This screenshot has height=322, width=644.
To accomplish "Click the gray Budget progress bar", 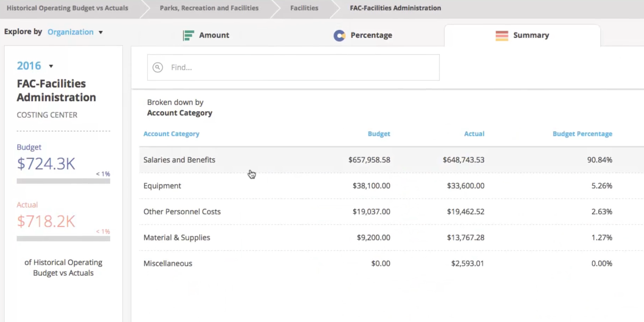I will click(x=63, y=181).
